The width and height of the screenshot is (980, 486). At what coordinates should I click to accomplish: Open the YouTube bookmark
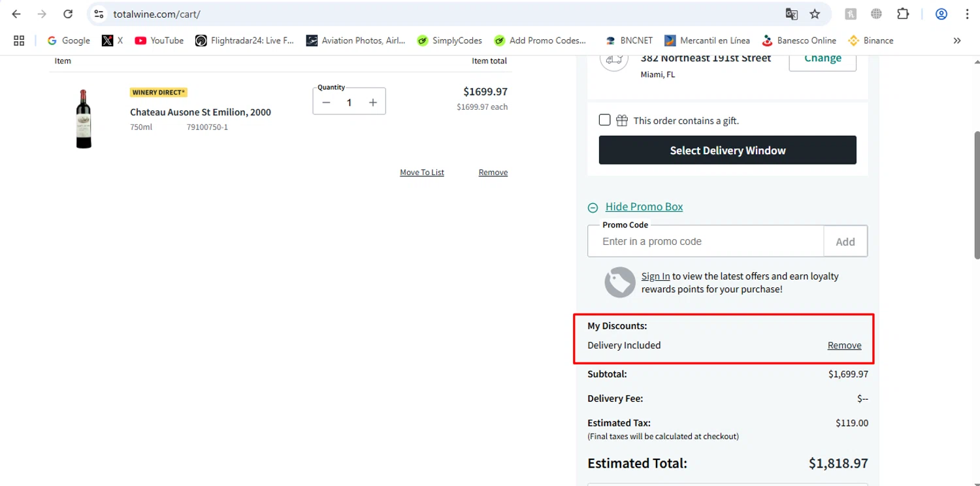point(159,40)
